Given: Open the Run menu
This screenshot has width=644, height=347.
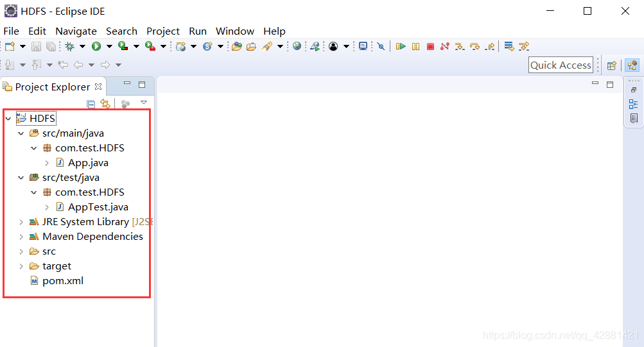Looking at the screenshot, I should pos(198,31).
